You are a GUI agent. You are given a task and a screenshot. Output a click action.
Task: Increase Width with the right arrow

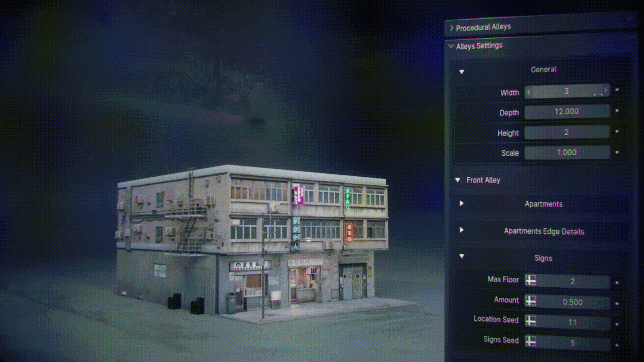[606, 90]
